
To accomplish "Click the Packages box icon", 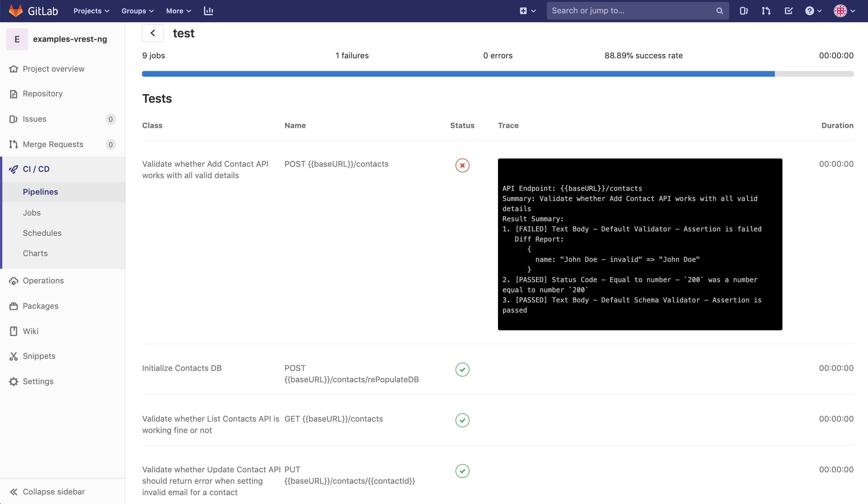I will (13, 306).
